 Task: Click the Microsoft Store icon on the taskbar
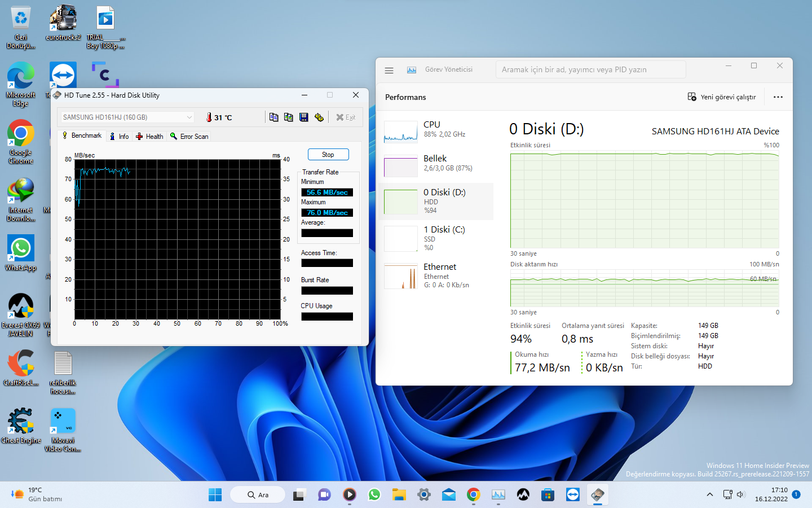(548, 495)
